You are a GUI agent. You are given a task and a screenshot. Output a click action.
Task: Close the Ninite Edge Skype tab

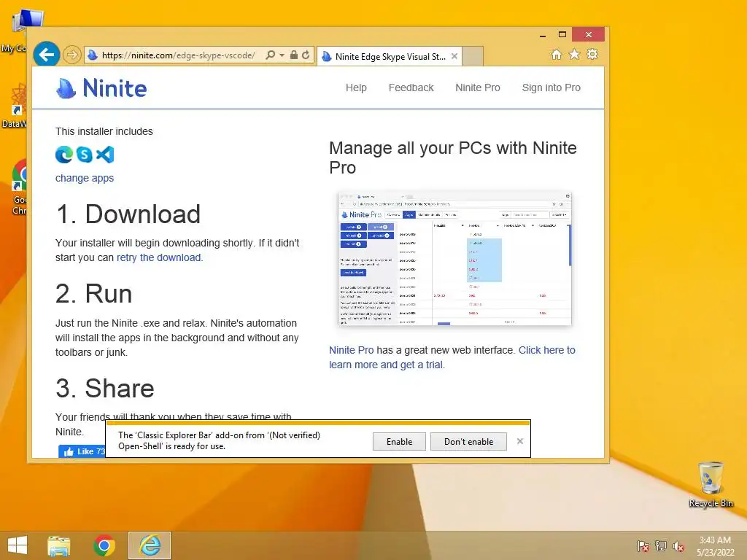[x=454, y=56]
